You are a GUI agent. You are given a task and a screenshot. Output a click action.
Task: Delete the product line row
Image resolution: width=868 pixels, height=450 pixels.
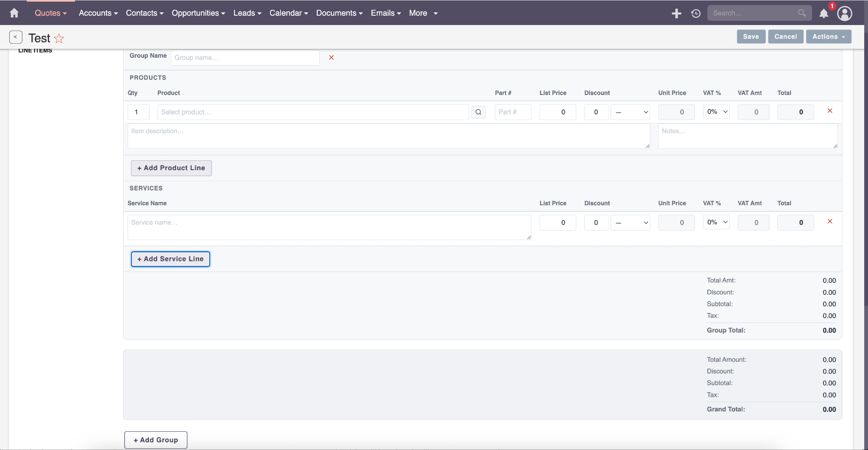pyautogui.click(x=829, y=111)
